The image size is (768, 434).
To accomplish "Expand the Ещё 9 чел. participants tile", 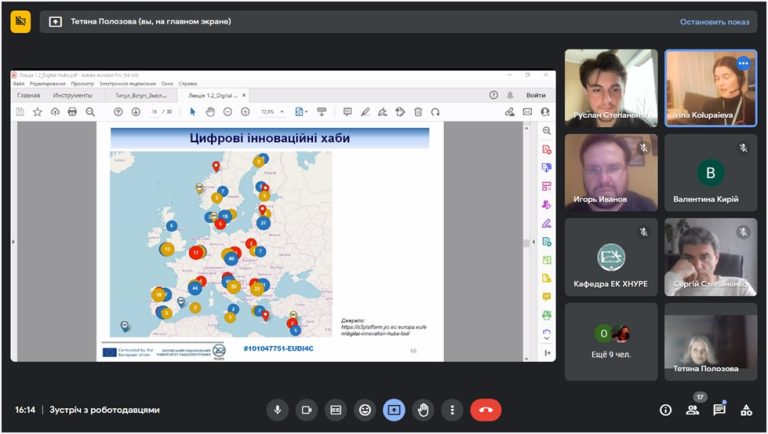I will coord(611,341).
